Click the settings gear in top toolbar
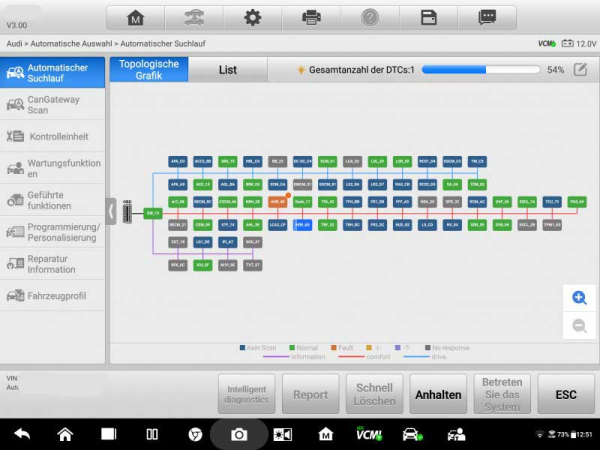This screenshot has height=450, width=600. (x=253, y=18)
